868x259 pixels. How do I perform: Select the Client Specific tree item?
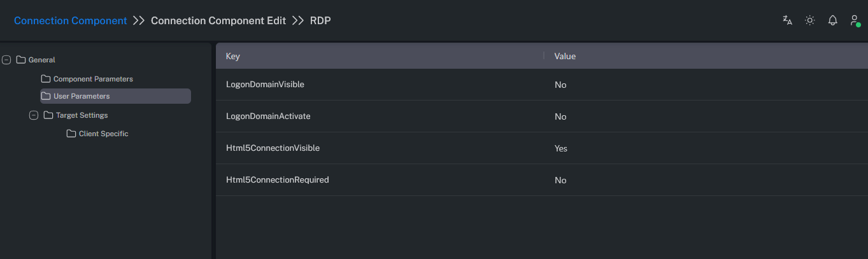tap(103, 134)
